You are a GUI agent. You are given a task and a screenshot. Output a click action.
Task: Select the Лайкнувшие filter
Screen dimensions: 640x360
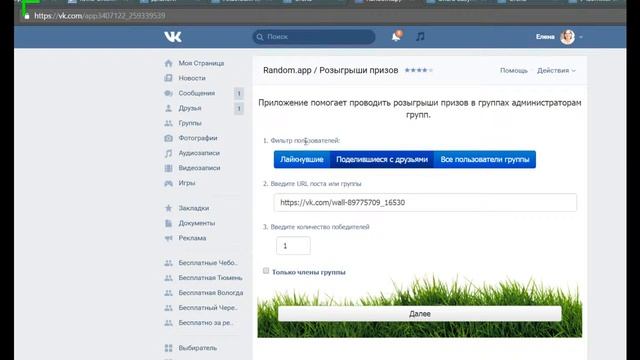tap(302, 160)
